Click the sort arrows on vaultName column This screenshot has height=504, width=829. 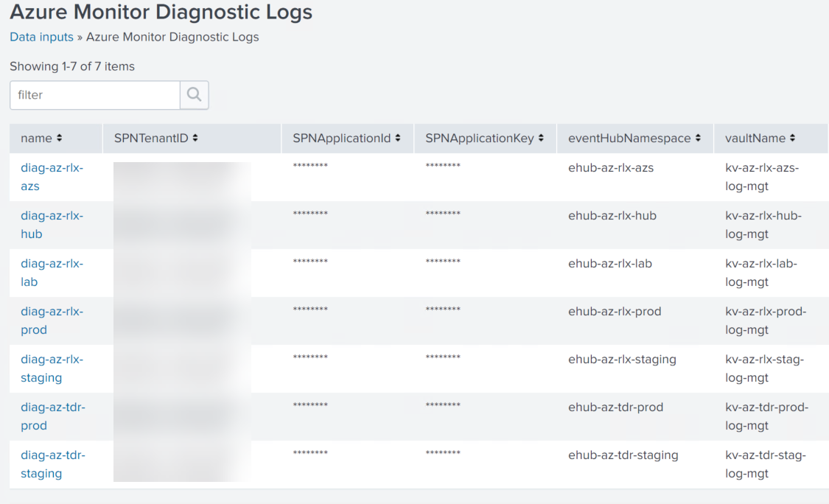click(x=793, y=138)
